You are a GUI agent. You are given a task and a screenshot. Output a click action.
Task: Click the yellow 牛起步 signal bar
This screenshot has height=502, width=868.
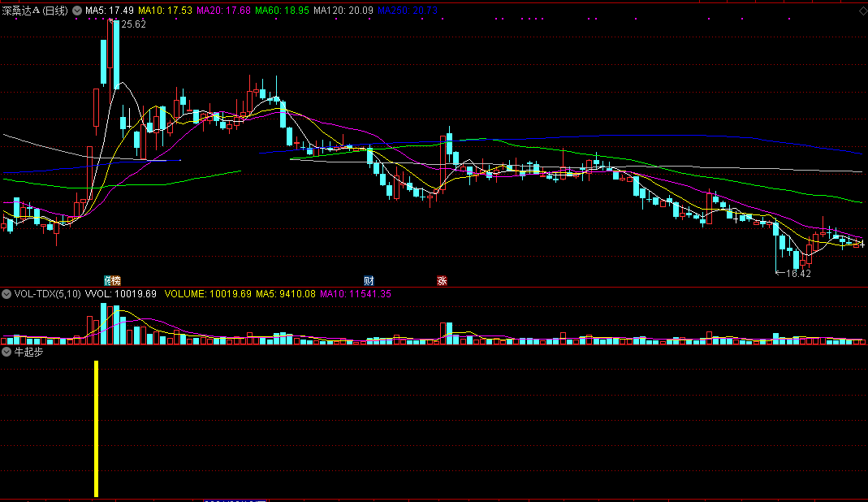[97, 429]
